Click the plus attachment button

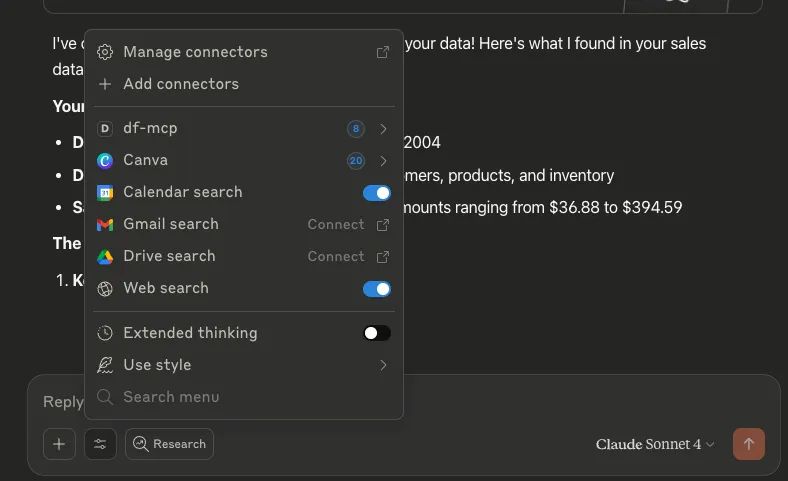pos(59,444)
